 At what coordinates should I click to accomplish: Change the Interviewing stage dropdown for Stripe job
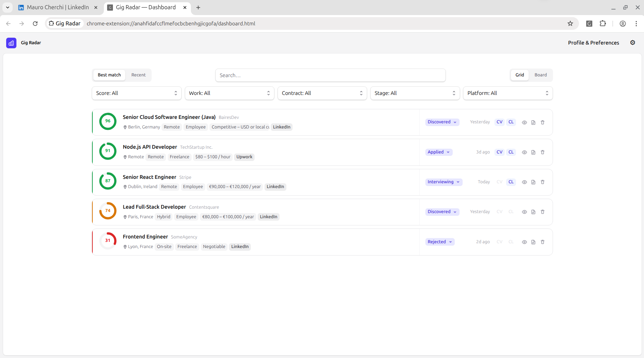(x=443, y=182)
